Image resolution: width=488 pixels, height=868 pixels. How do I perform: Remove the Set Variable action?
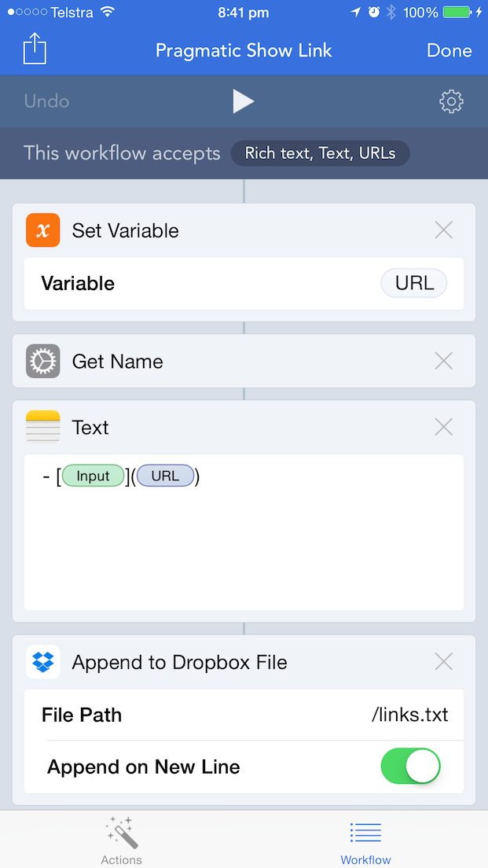444,230
